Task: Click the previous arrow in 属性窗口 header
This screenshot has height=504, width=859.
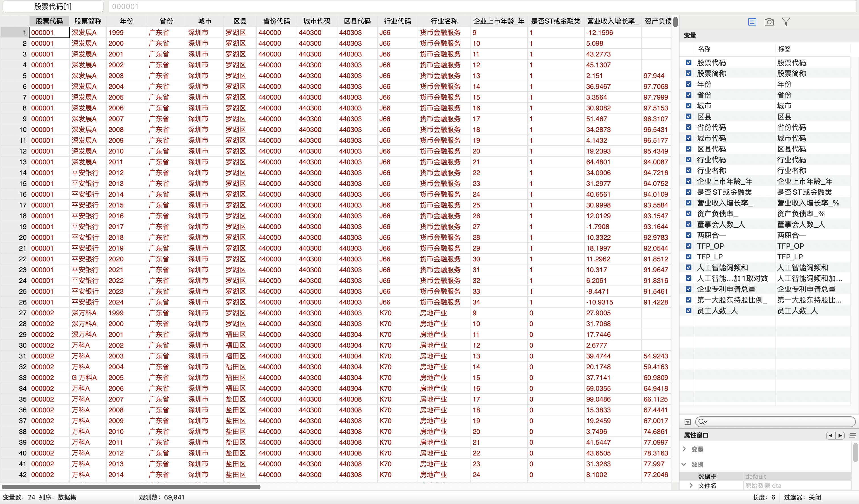Action: point(831,435)
